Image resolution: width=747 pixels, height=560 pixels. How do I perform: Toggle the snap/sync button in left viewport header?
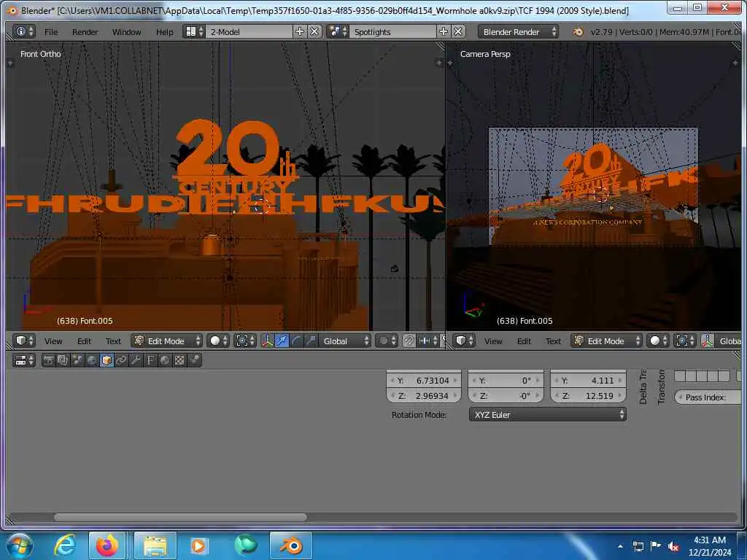click(x=409, y=341)
